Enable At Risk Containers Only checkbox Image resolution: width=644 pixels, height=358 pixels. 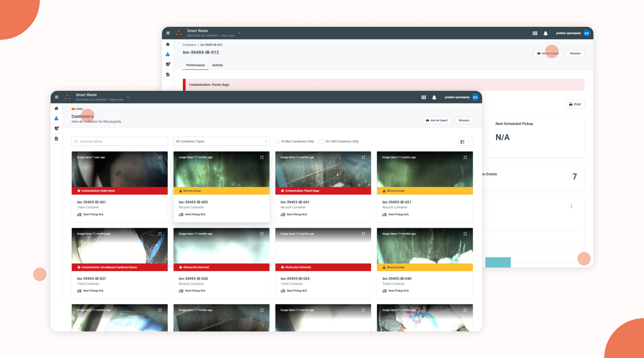click(277, 141)
